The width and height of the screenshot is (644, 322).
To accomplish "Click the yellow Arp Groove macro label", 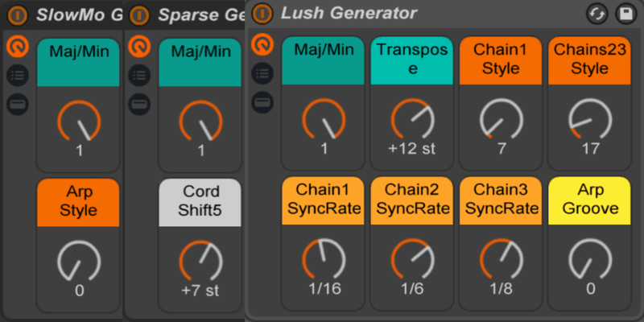I will (x=588, y=200).
